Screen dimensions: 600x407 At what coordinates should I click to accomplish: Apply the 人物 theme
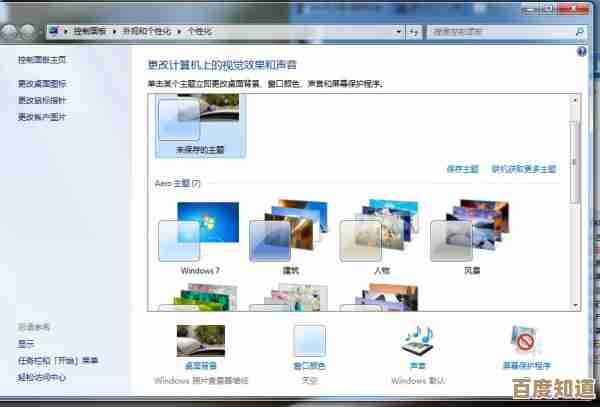[x=380, y=238]
